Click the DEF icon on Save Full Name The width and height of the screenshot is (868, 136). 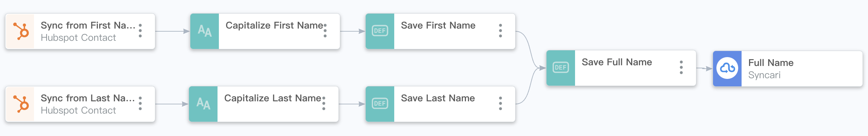pos(561,68)
